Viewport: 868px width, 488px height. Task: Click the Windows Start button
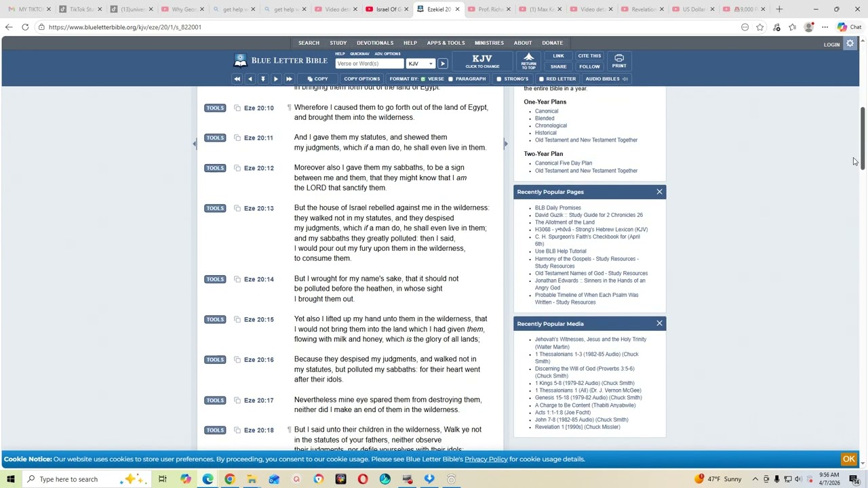tap(10, 479)
